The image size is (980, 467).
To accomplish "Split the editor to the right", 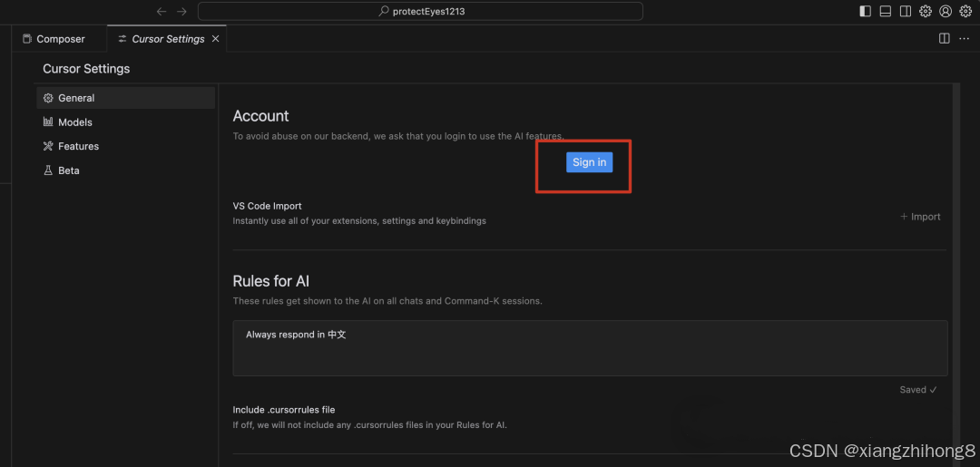I will pos(945,39).
